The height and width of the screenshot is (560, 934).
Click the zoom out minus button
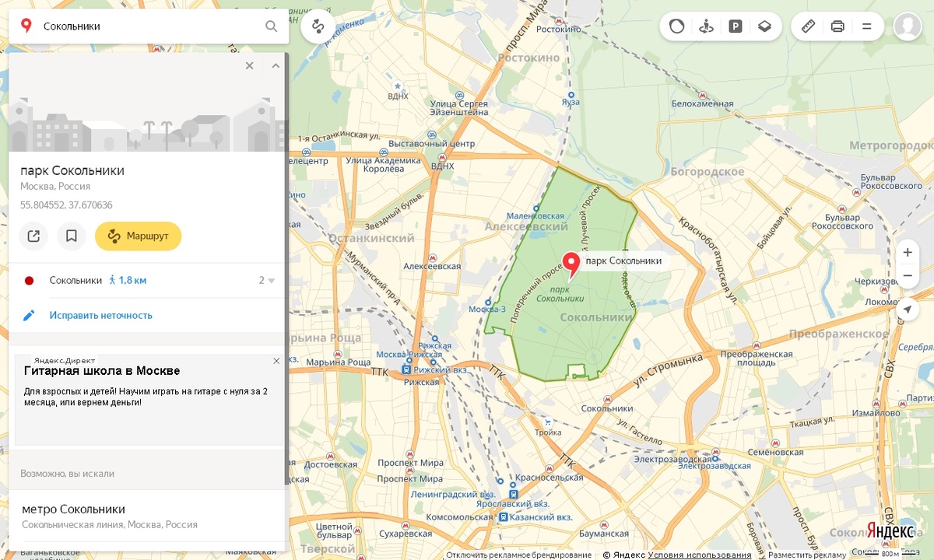pos(908,276)
